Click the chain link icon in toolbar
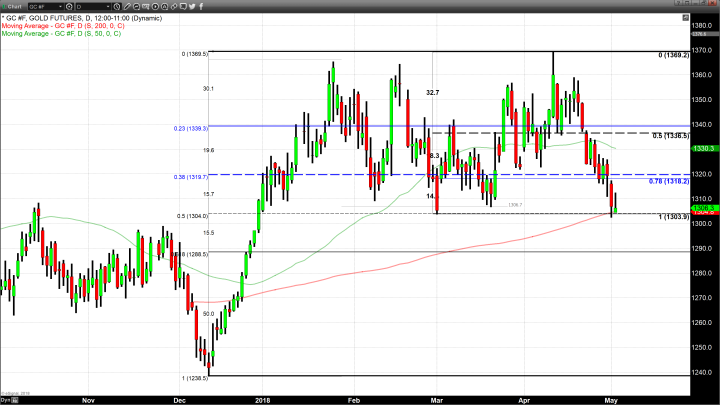The image size is (720, 405). [x=174, y=7]
